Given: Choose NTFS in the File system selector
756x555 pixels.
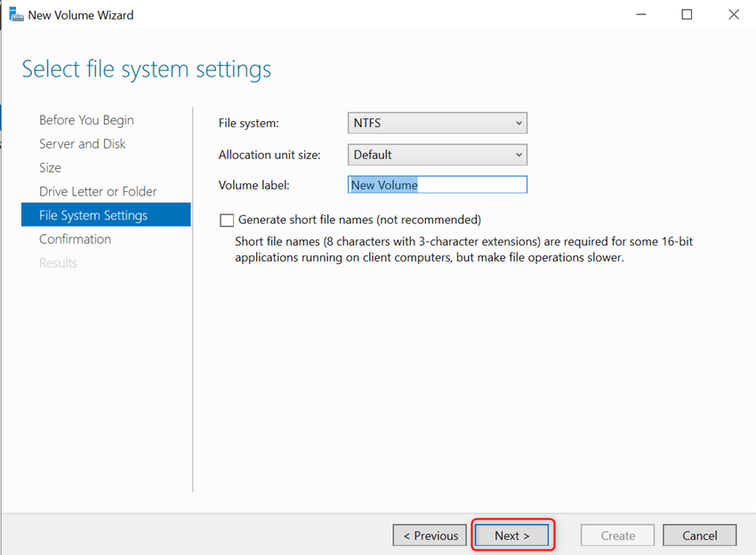Looking at the screenshot, I should pyautogui.click(x=437, y=123).
